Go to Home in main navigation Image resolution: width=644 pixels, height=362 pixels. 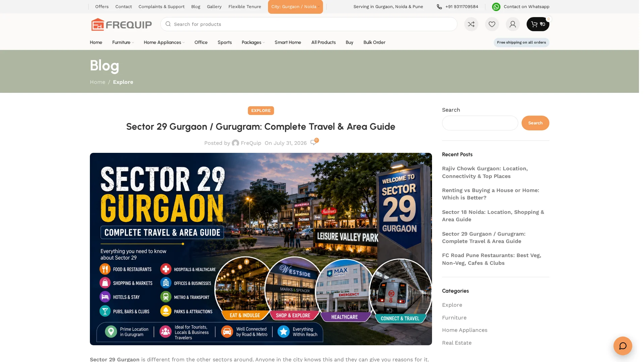point(96,42)
